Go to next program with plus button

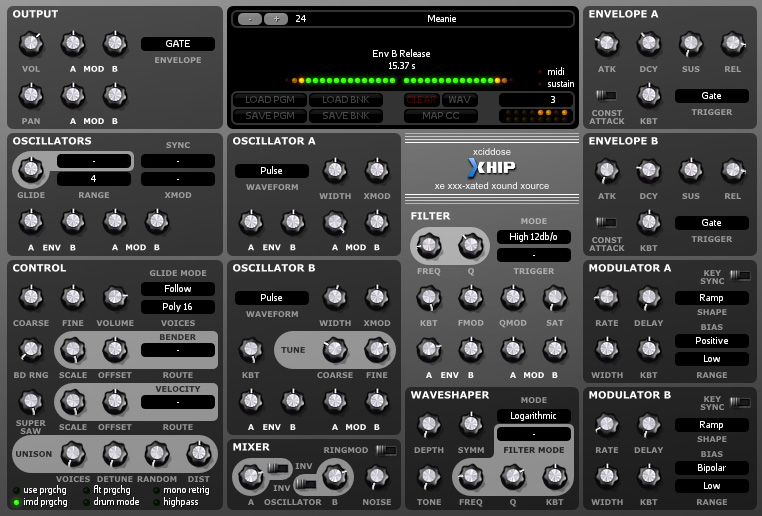click(277, 19)
